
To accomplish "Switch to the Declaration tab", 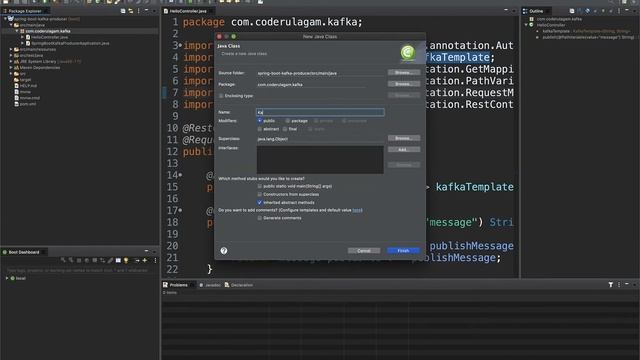I will pyautogui.click(x=239, y=285).
